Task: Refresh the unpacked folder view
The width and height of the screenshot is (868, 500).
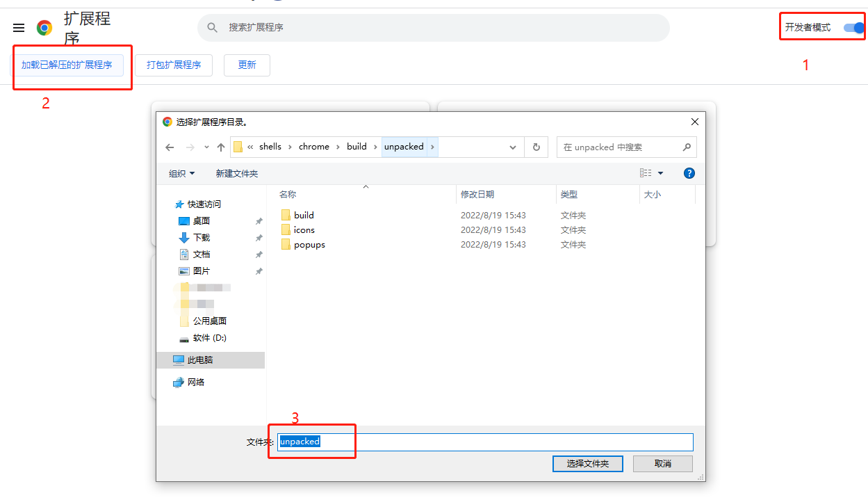Action: click(x=537, y=147)
